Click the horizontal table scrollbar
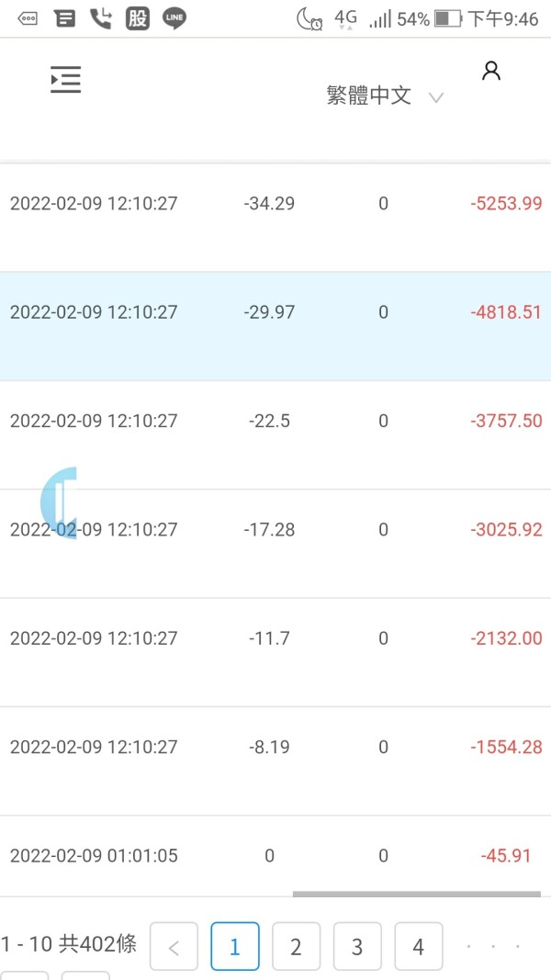Image resolution: width=551 pixels, height=980 pixels. tap(416, 894)
